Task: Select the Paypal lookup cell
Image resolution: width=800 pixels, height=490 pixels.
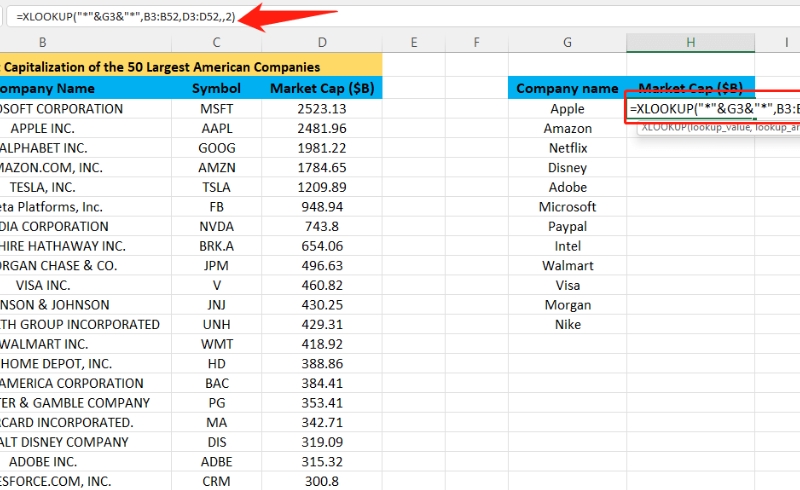Action: tap(567, 226)
